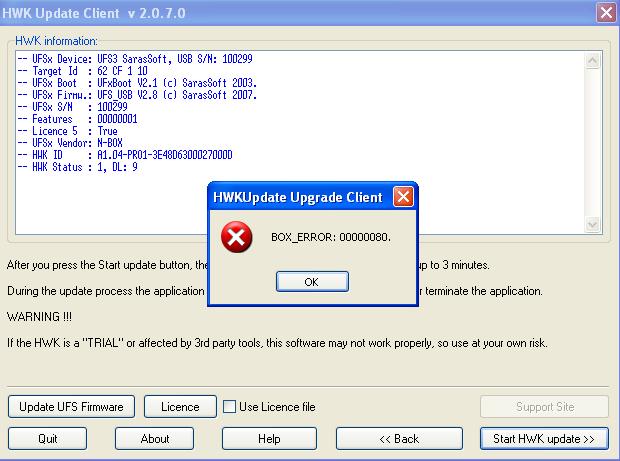This screenshot has height=461, width=620.
Task: Click the 'HWK information:' group label
Action: pyautogui.click(x=56, y=41)
